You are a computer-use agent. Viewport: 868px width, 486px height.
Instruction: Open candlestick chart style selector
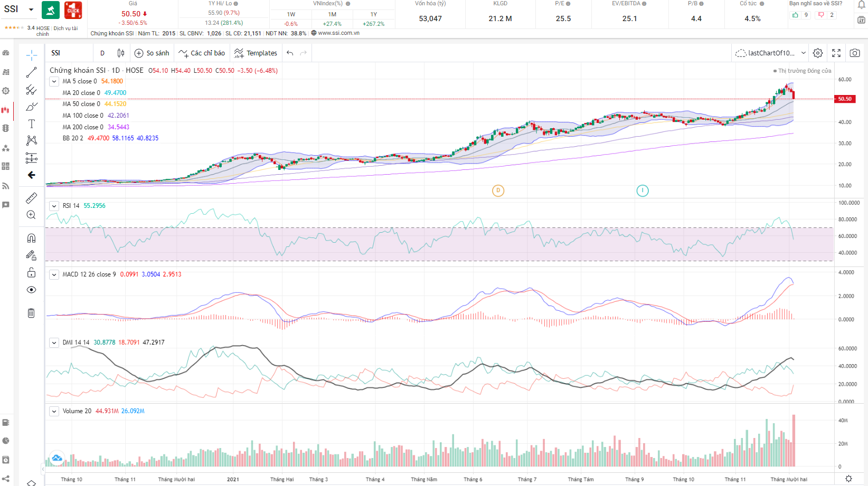pos(121,53)
